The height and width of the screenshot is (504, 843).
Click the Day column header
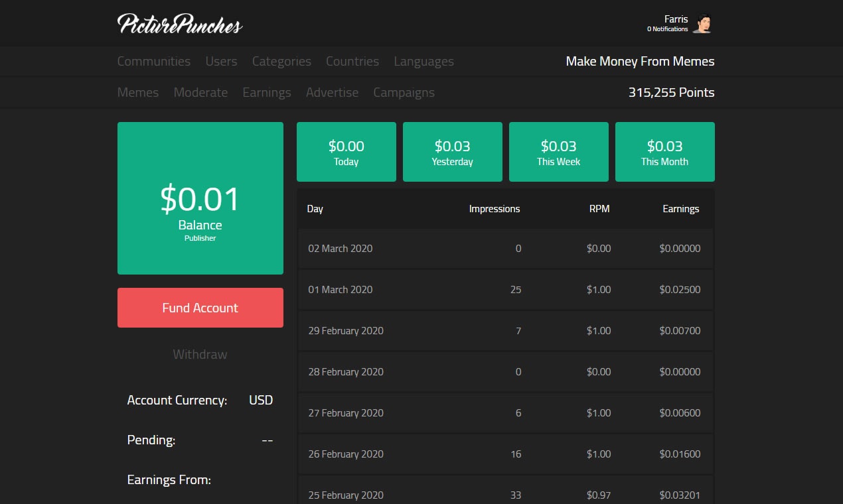315,208
